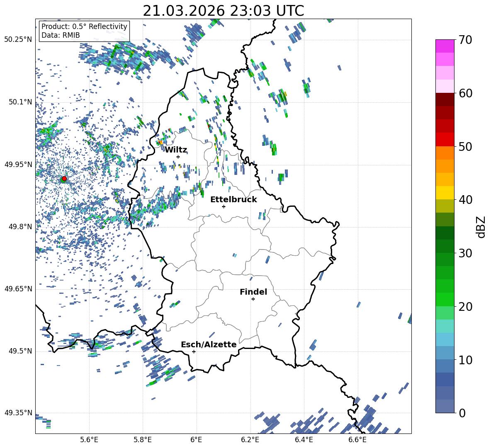This screenshot has width=491, height=448.
Task: Click the Ettelbruck town label
Action: [233, 200]
